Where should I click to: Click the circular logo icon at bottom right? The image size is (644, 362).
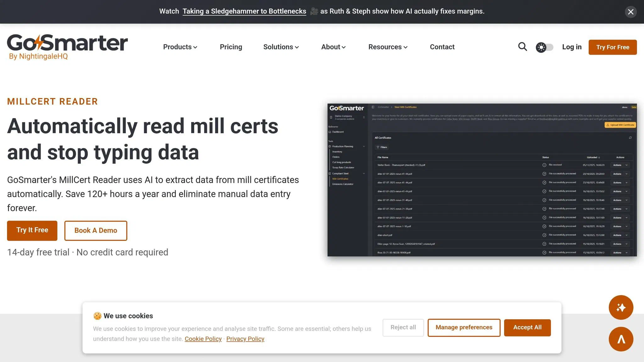[x=621, y=339]
